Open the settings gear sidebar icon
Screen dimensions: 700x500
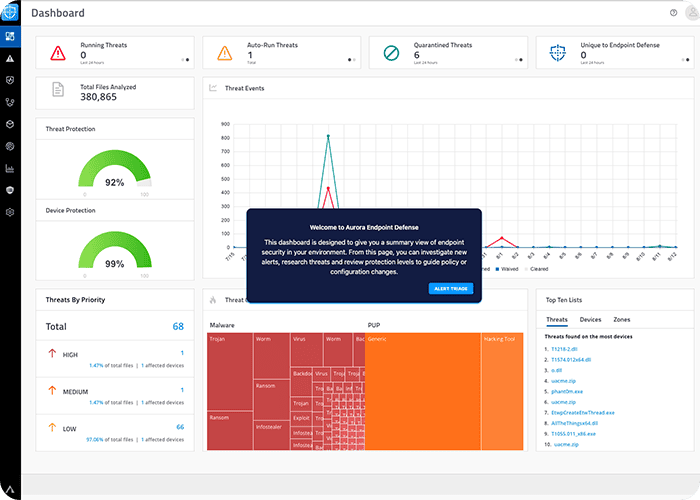pos(10,212)
